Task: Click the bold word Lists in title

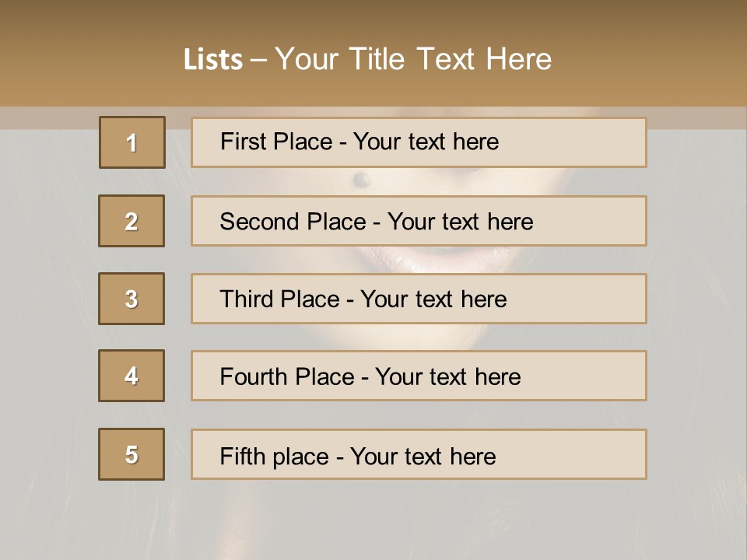Action: [213, 60]
